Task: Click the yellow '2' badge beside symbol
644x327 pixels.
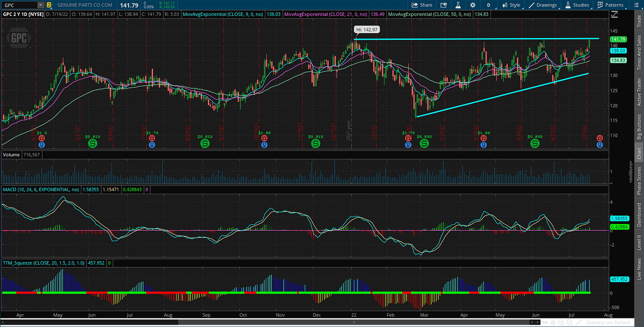Action: pyautogui.click(x=49, y=5)
